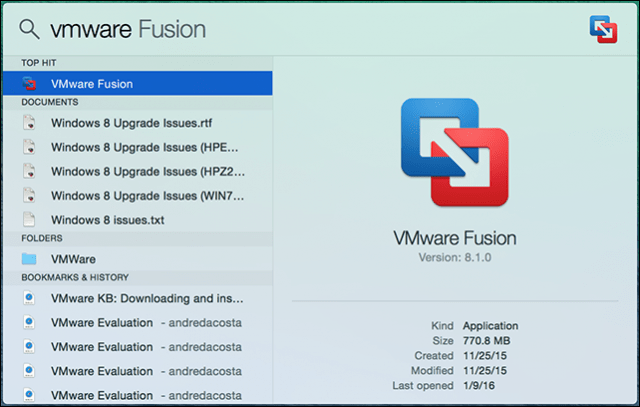Click the blue folder icon beside VMWare
The image size is (640, 407).
pos(29,258)
